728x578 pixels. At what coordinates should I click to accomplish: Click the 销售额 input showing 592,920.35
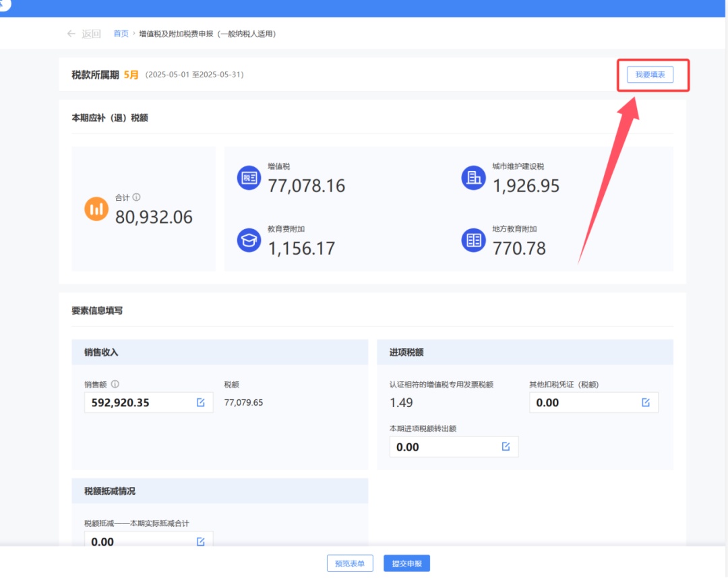138,403
